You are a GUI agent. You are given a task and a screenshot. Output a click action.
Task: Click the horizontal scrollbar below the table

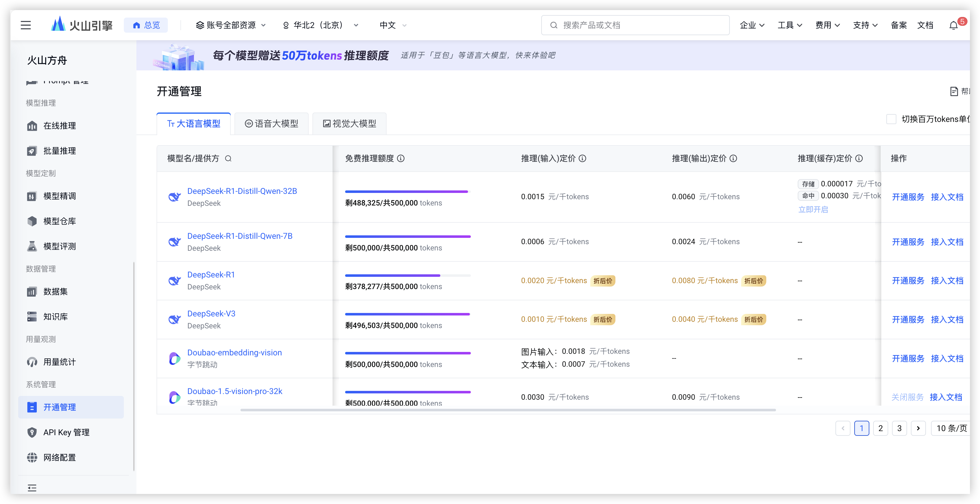[508, 410]
